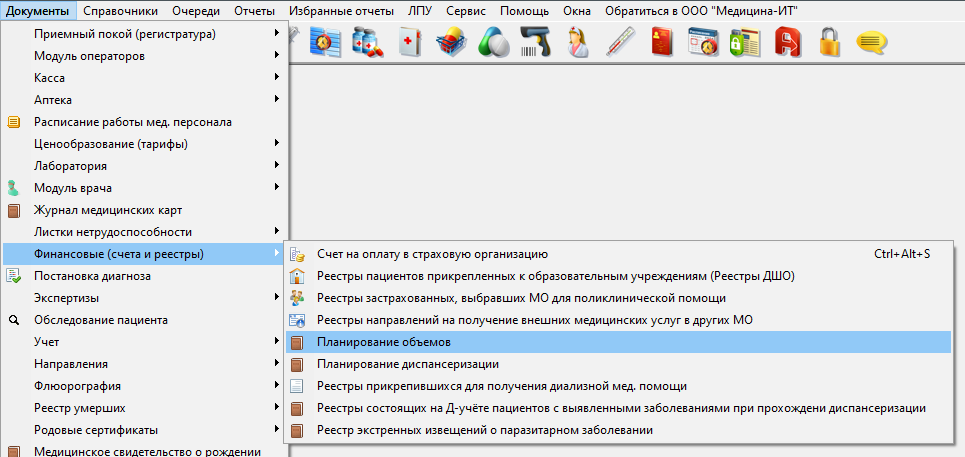Open the Документы menu
This screenshot has width=965, height=457.
click(x=38, y=10)
